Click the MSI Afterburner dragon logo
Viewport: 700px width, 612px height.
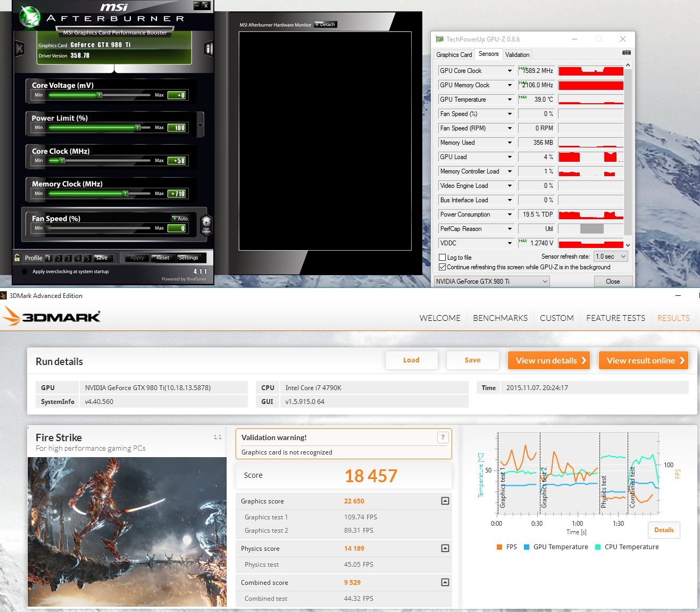point(30,17)
